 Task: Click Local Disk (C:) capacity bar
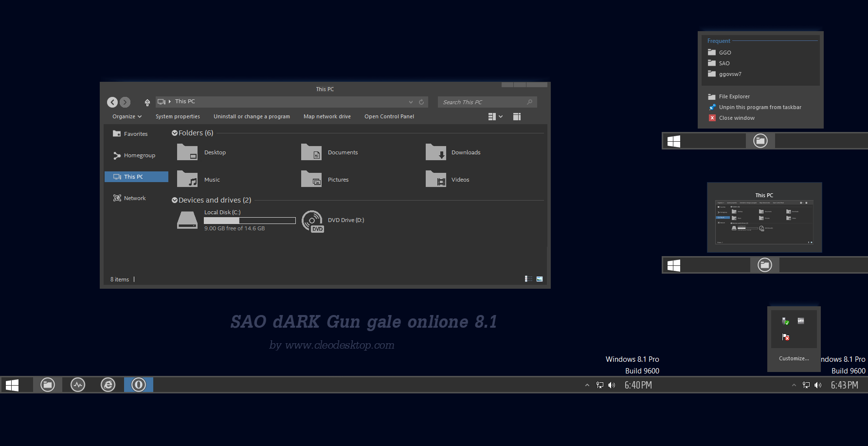tap(250, 221)
